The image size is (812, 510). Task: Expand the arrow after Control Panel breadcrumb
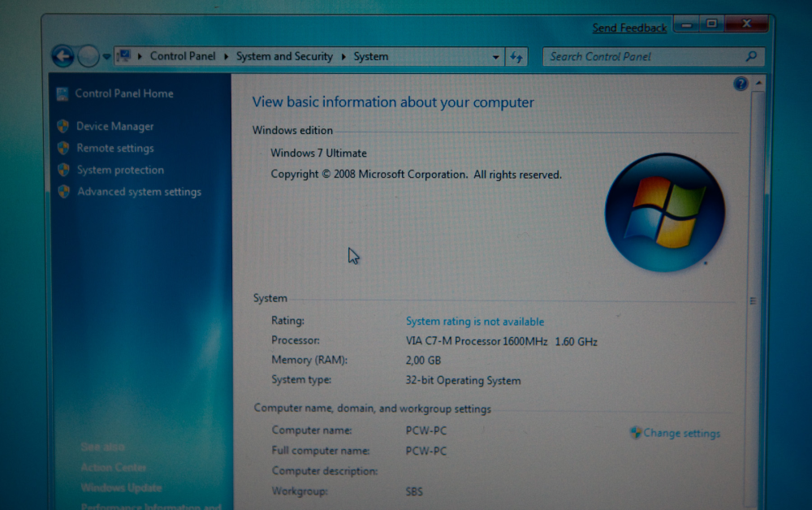[x=227, y=56]
